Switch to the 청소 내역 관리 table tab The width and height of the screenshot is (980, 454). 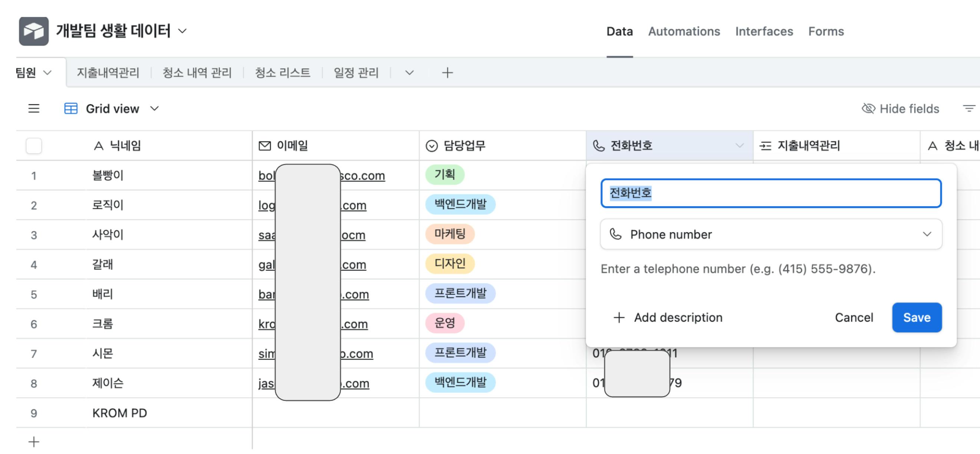[197, 73]
